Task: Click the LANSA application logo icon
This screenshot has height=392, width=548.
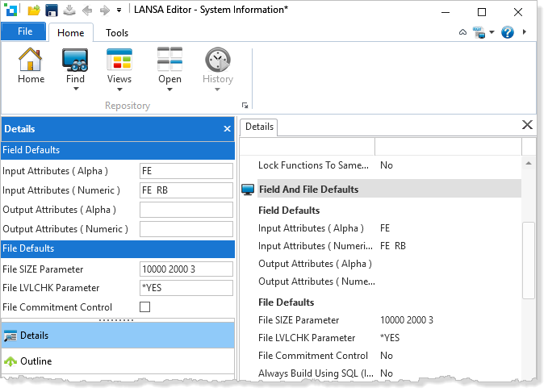Action: tap(10, 10)
